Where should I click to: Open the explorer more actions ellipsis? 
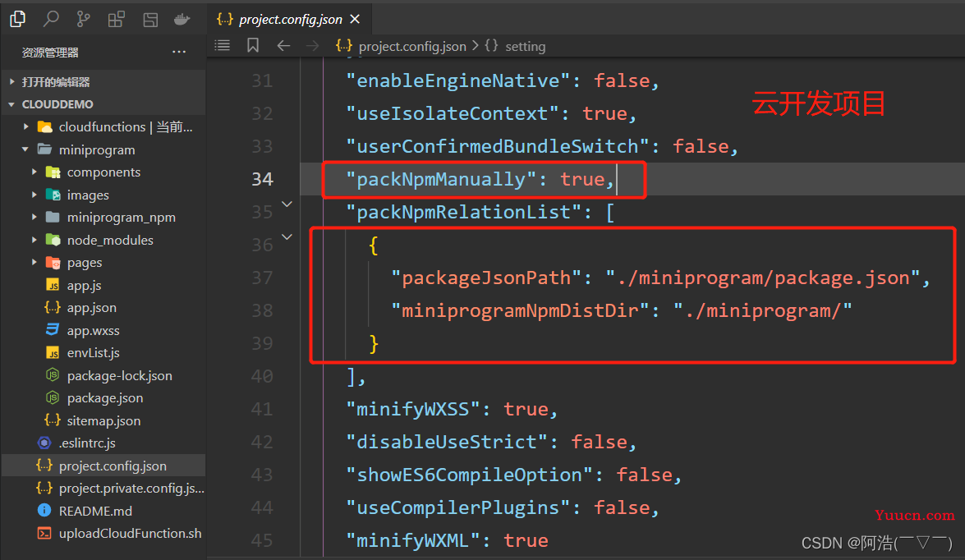point(179,52)
